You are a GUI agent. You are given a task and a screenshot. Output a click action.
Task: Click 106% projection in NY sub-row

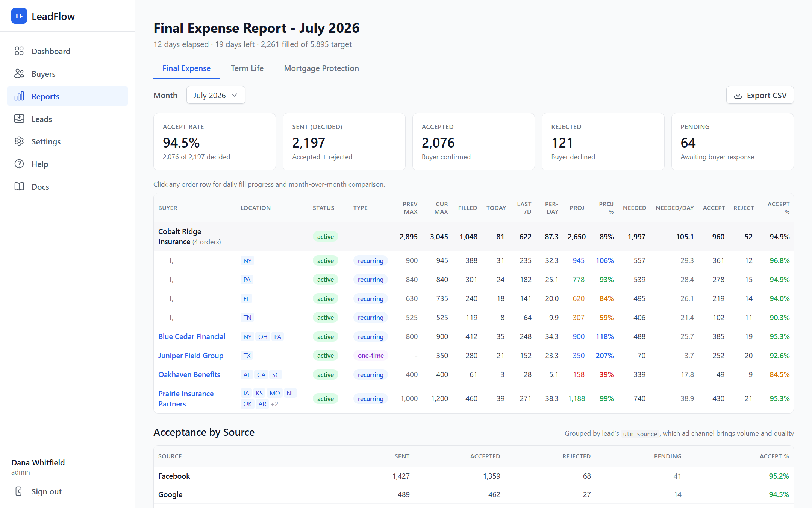coord(604,260)
